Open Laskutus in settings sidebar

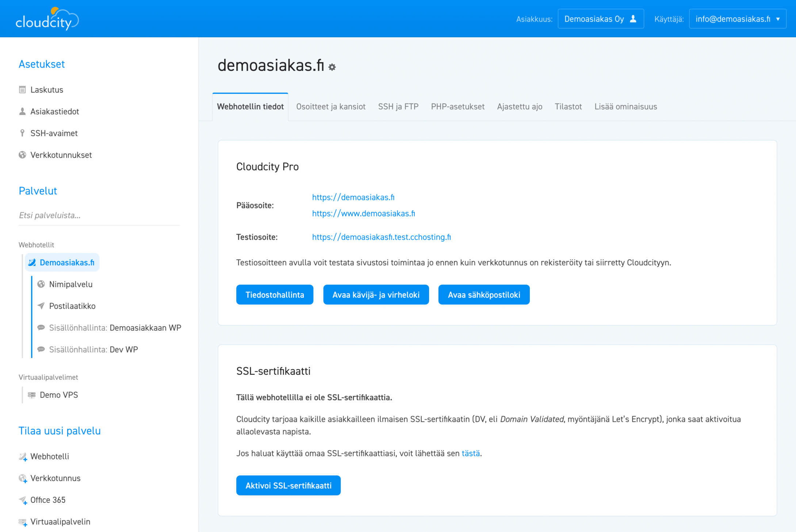47,90
